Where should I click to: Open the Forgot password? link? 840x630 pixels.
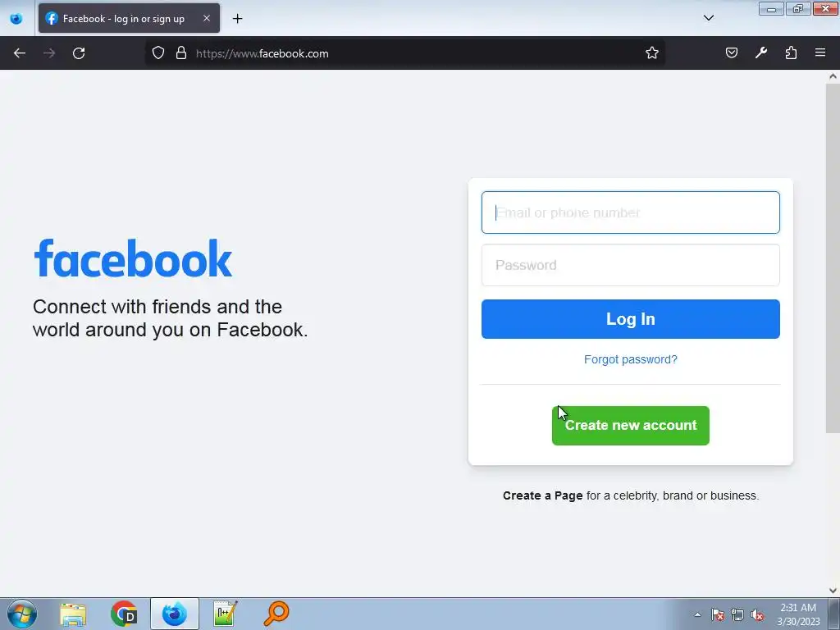click(x=631, y=359)
